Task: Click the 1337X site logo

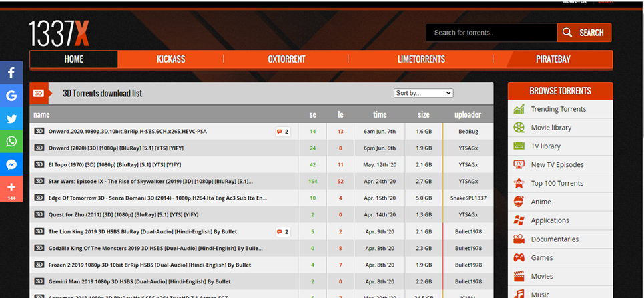Action: point(59,33)
